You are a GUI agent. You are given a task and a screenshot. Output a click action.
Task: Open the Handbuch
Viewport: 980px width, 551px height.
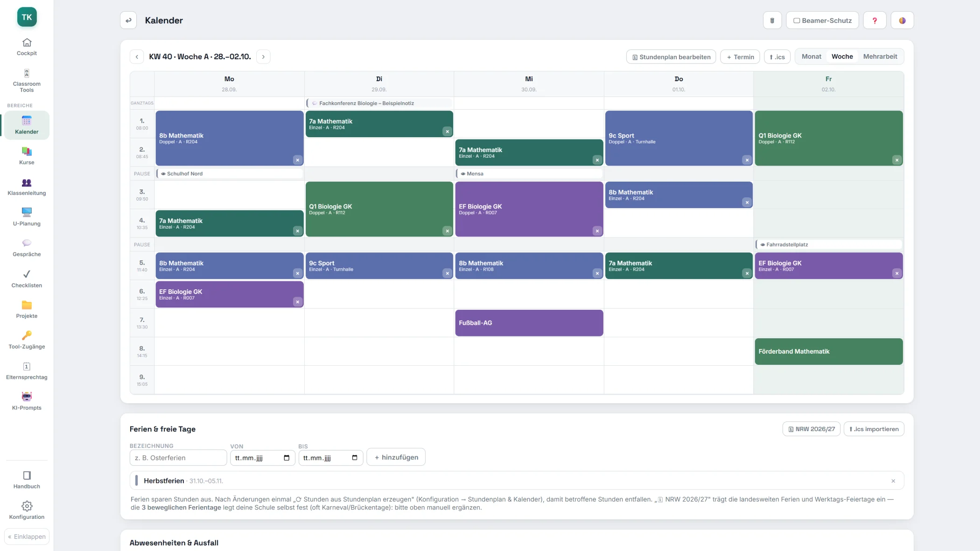(x=27, y=480)
